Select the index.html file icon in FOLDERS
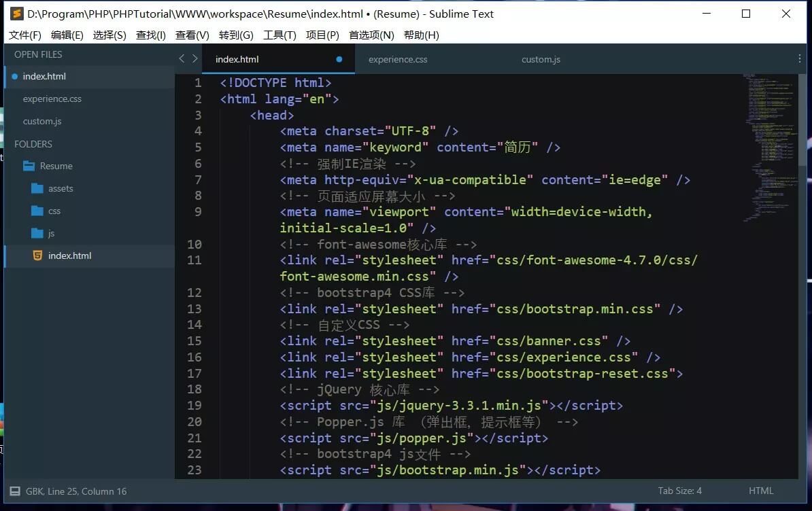Image resolution: width=812 pixels, height=511 pixels. (x=37, y=255)
